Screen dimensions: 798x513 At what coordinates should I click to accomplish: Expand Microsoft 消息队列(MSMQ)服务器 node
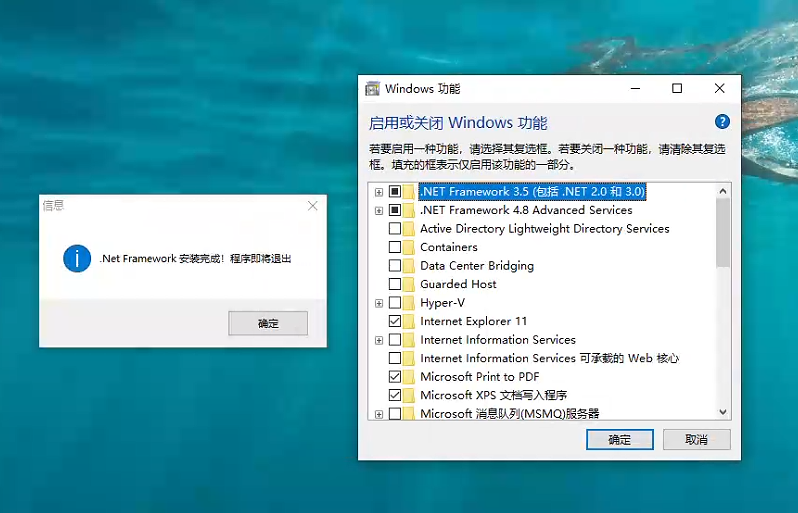(x=379, y=414)
